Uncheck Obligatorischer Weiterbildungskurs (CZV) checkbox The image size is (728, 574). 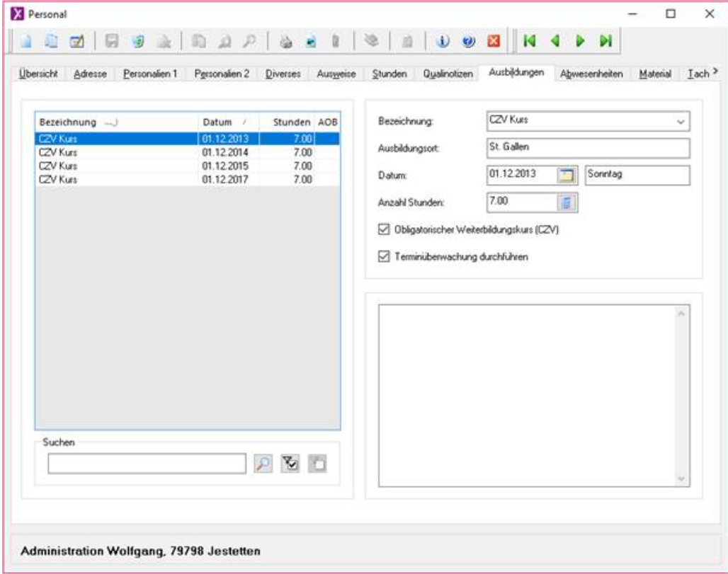(385, 230)
